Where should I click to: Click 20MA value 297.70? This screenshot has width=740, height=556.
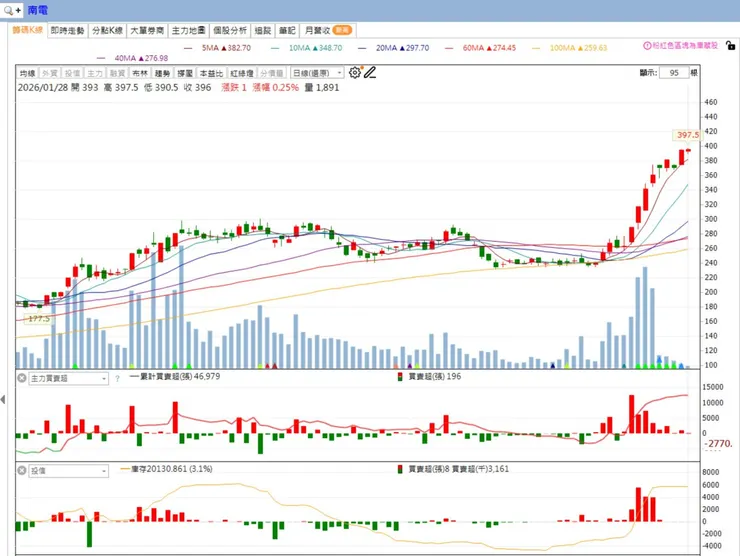(x=417, y=48)
